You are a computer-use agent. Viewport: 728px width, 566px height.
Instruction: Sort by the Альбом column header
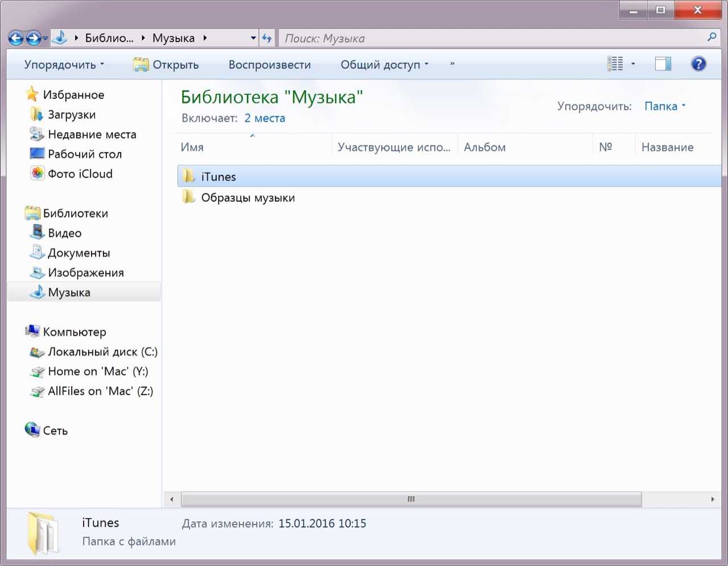[485, 147]
